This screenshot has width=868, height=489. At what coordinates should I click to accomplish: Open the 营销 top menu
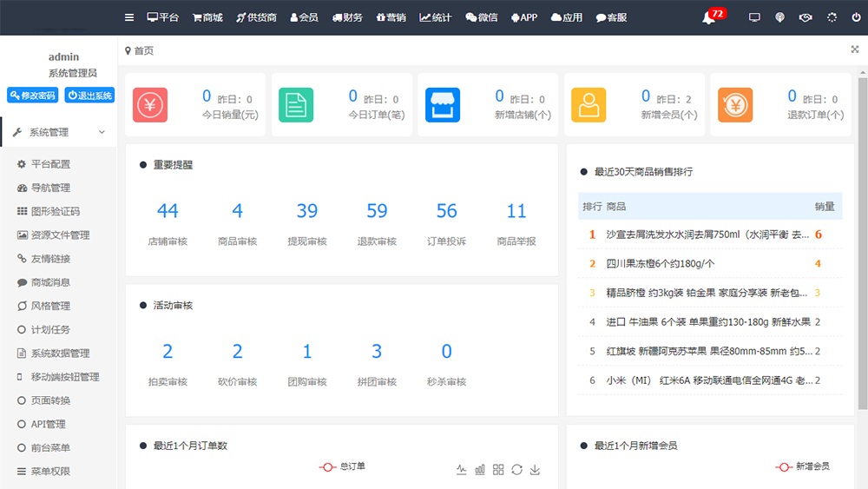click(391, 17)
